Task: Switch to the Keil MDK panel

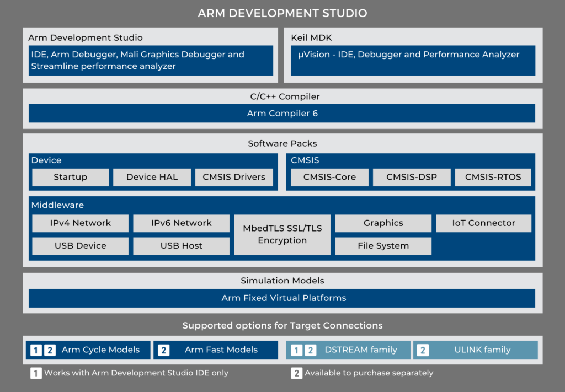Action: (413, 54)
